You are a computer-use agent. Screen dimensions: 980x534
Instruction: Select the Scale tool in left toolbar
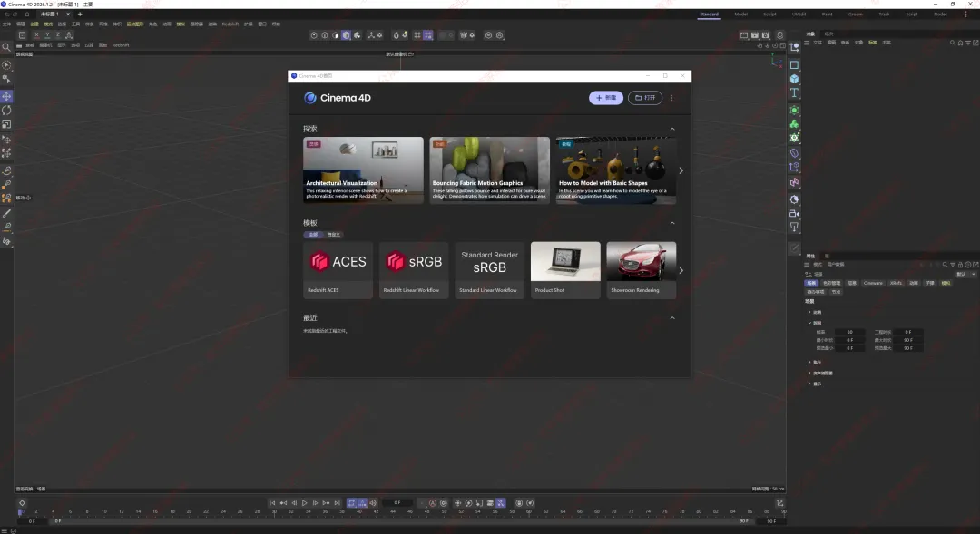(x=6, y=123)
